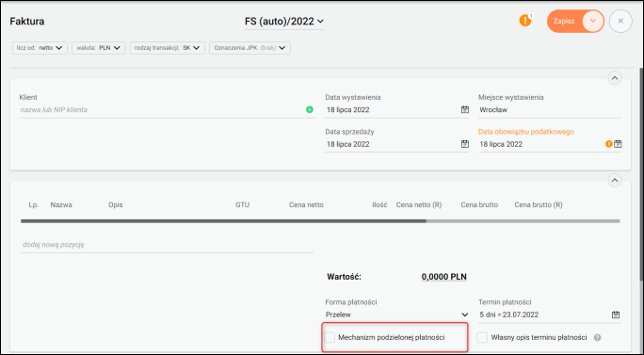This screenshot has width=644, height=355.
Task: Click the GTU column header
Action: [242, 204]
